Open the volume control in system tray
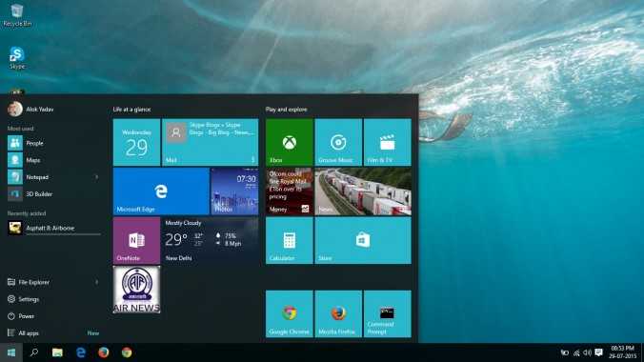644x362 pixels. 588,352
